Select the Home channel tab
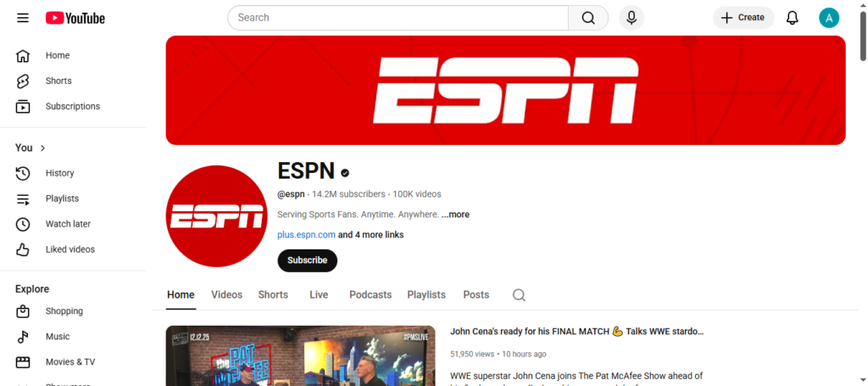 [x=181, y=294]
